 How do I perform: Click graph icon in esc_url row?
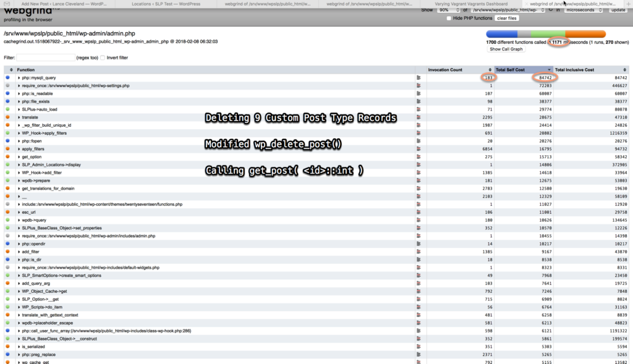[x=418, y=212]
